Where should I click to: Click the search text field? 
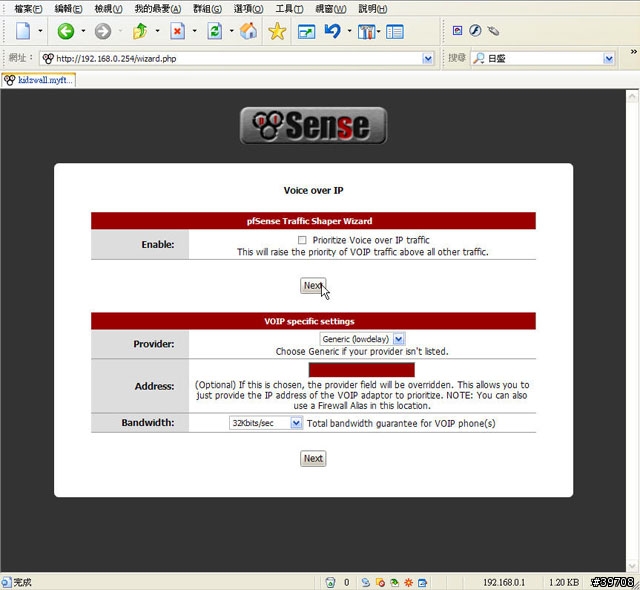click(544, 59)
